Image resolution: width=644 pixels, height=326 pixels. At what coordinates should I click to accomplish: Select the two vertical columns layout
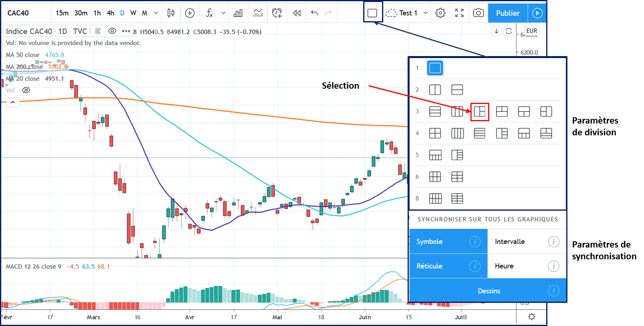[x=435, y=90]
